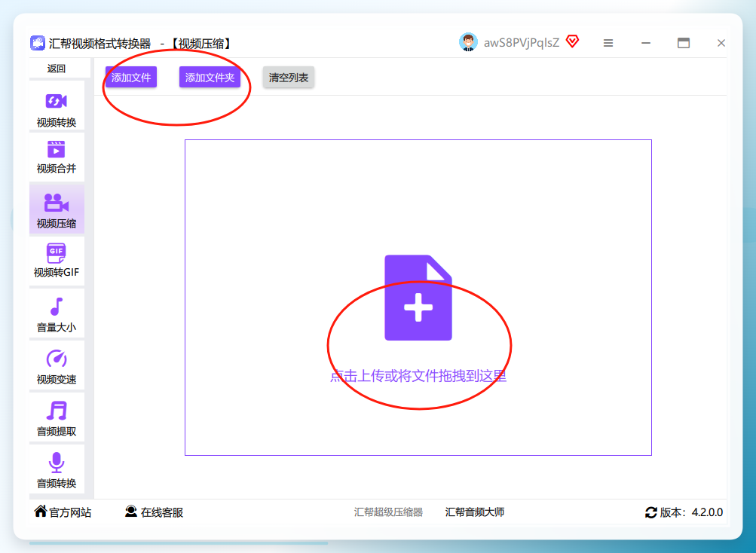The width and height of the screenshot is (756, 553).
Task: Select the 视频压缩 video compress tool
Action: click(x=57, y=209)
